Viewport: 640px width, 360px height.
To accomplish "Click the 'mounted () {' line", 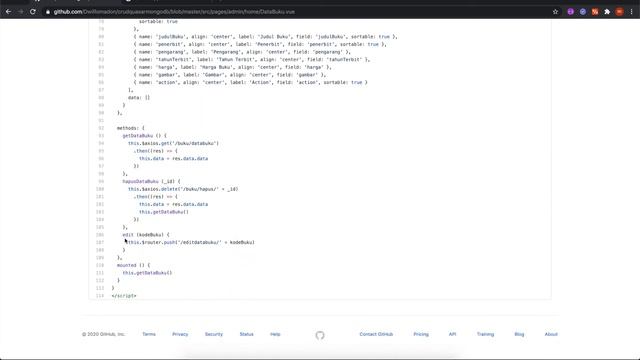I will [x=133, y=265].
